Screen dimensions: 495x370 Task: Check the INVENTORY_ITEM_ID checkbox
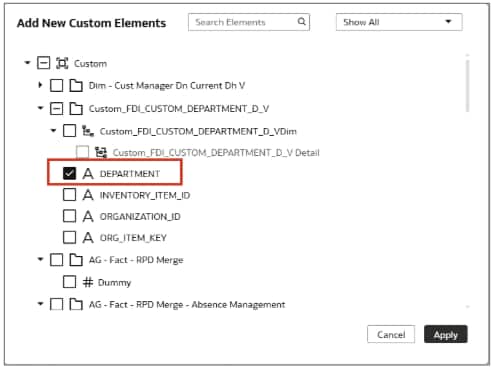click(x=69, y=195)
